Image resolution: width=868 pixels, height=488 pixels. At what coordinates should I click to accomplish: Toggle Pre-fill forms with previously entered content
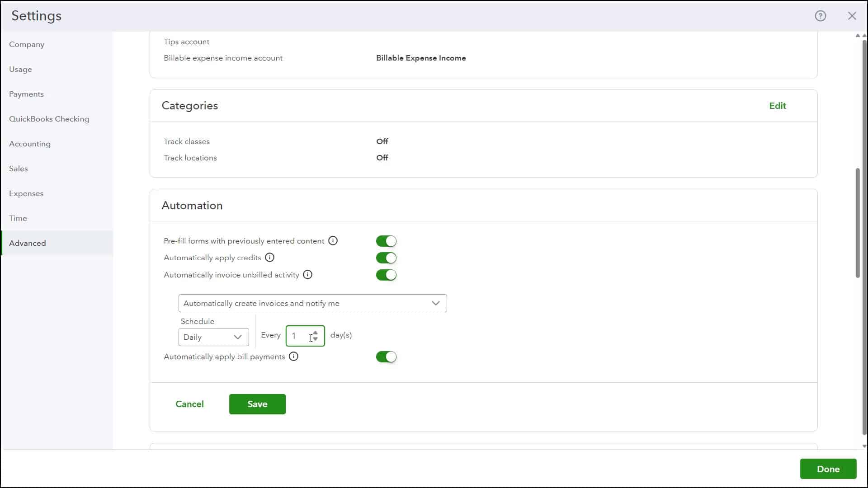click(x=386, y=241)
